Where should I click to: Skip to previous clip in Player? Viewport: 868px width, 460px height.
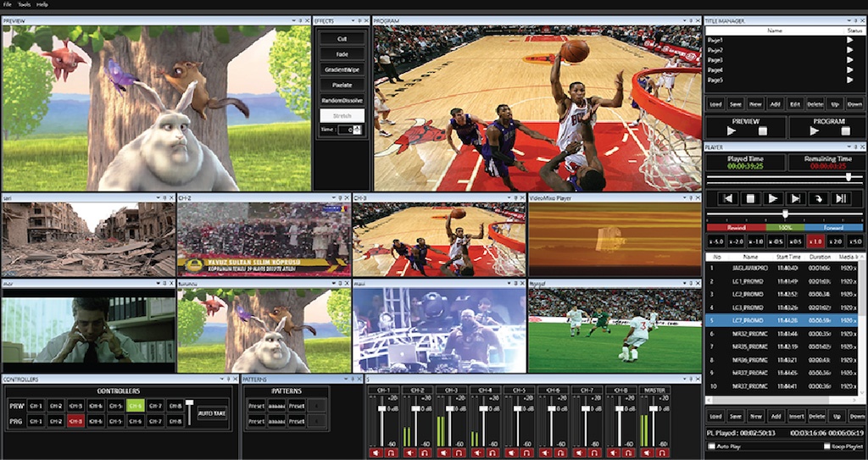coord(728,198)
